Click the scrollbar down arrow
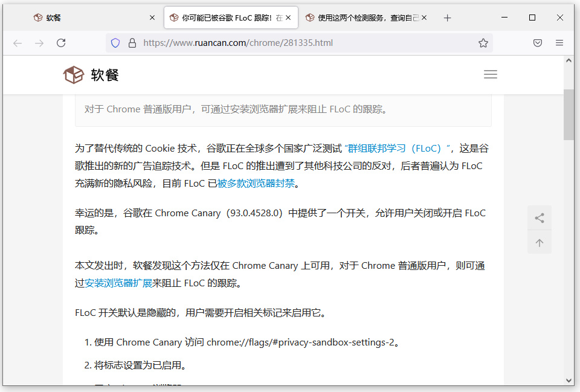This screenshot has width=580, height=392. tap(569, 380)
